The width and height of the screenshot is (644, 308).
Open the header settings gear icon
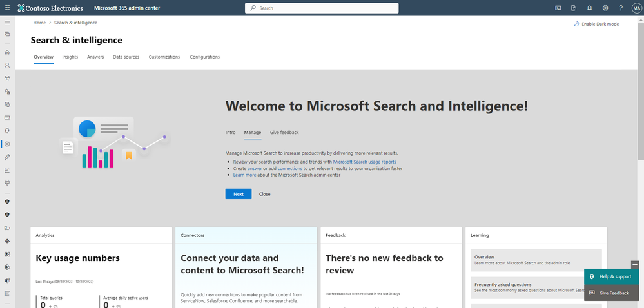[x=605, y=8]
